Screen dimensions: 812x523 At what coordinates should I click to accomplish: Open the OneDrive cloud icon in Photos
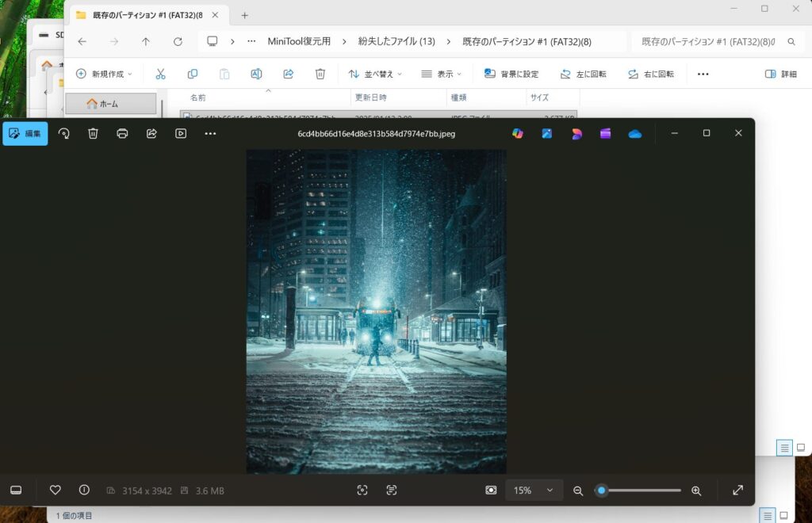tap(634, 134)
